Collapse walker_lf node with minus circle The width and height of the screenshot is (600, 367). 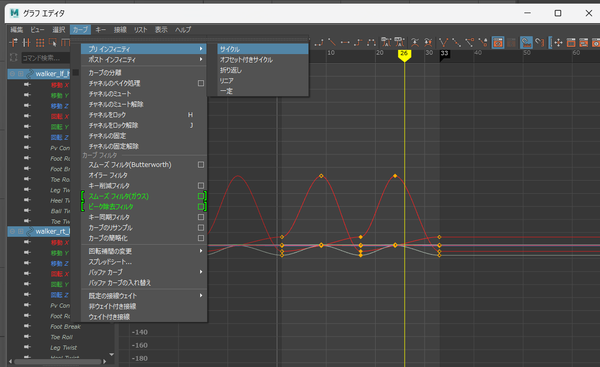coord(13,73)
